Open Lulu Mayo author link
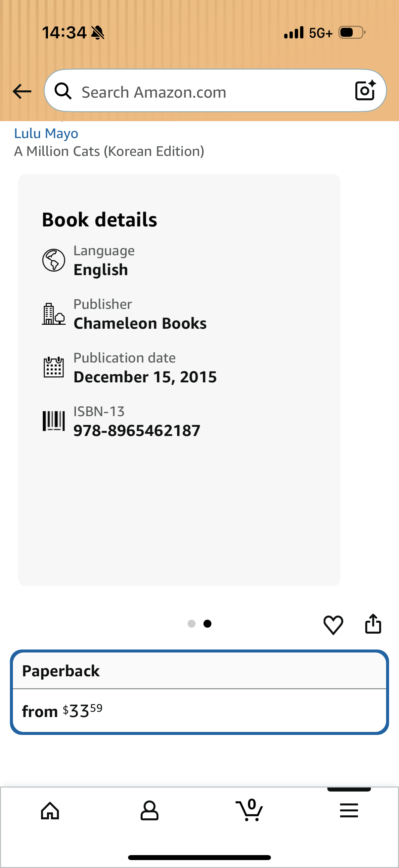The width and height of the screenshot is (399, 868). coord(46,133)
